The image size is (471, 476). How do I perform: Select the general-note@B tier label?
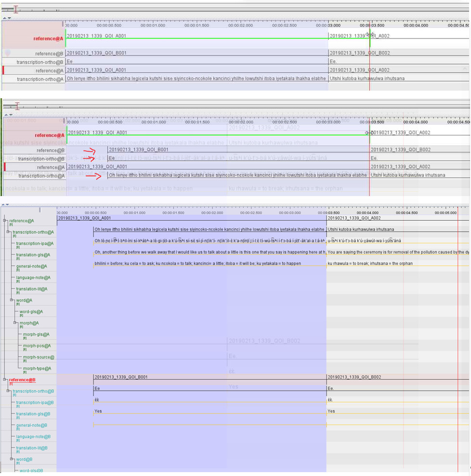tap(31, 425)
